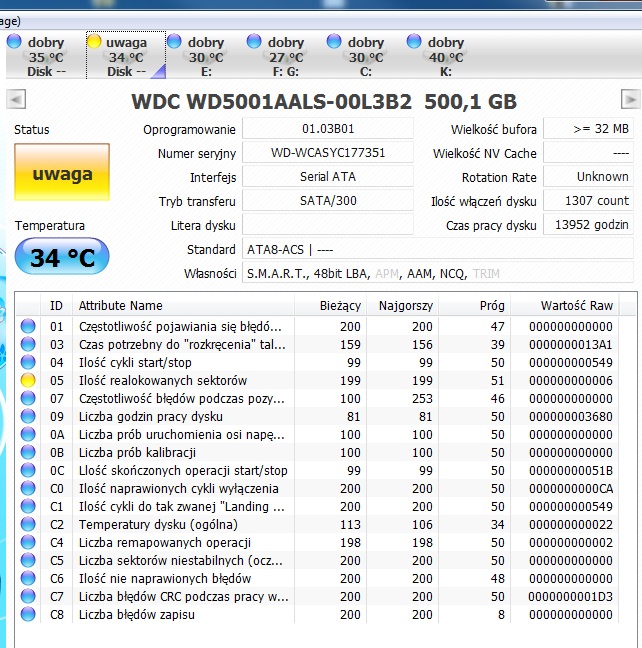Click the Próg column header

coord(474,305)
